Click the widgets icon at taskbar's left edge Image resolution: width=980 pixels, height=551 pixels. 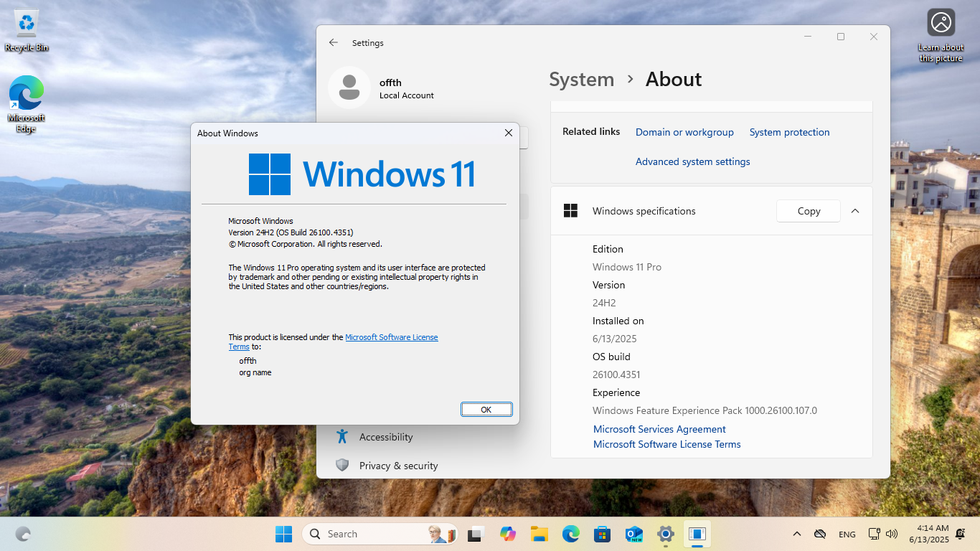pyautogui.click(x=23, y=534)
